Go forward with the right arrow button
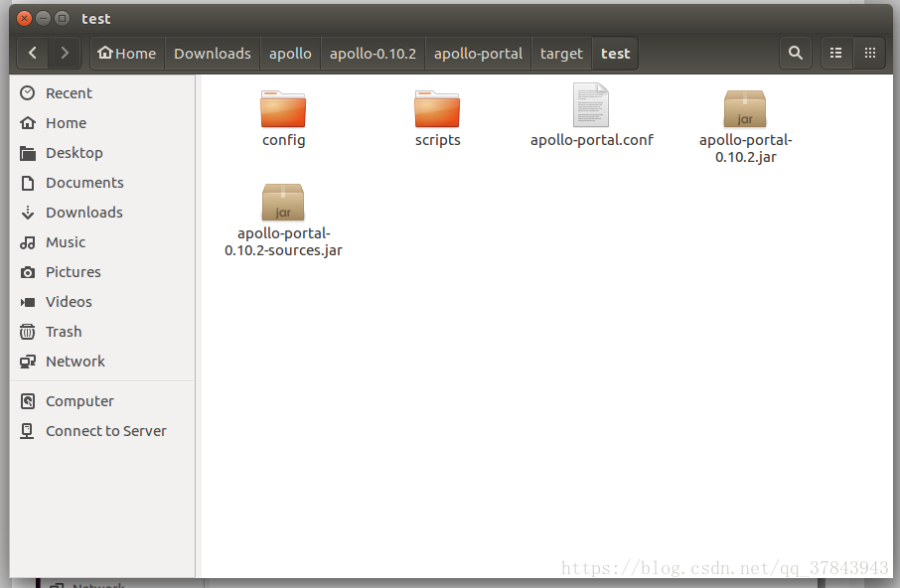Image resolution: width=900 pixels, height=588 pixels. (65, 54)
